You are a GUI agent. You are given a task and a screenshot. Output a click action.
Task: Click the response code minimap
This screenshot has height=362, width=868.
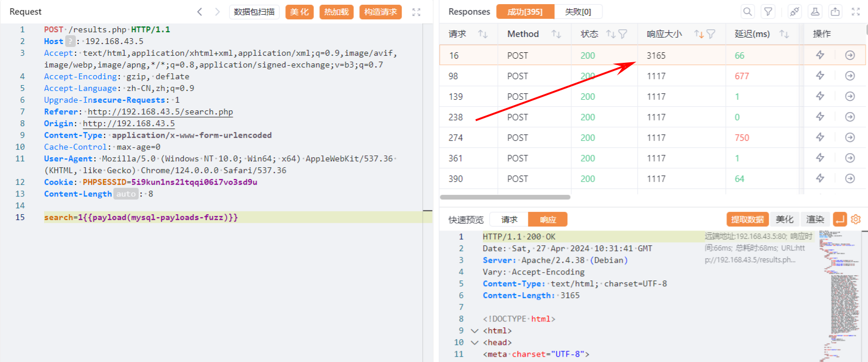pos(839,295)
